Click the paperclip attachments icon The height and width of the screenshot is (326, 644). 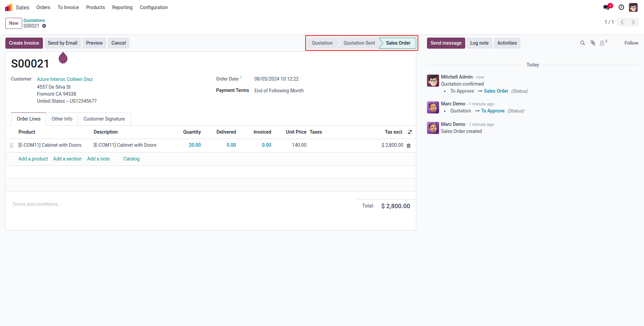pos(593,43)
